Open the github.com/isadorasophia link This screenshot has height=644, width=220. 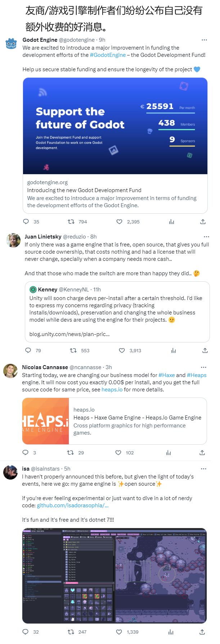[x=73, y=505]
